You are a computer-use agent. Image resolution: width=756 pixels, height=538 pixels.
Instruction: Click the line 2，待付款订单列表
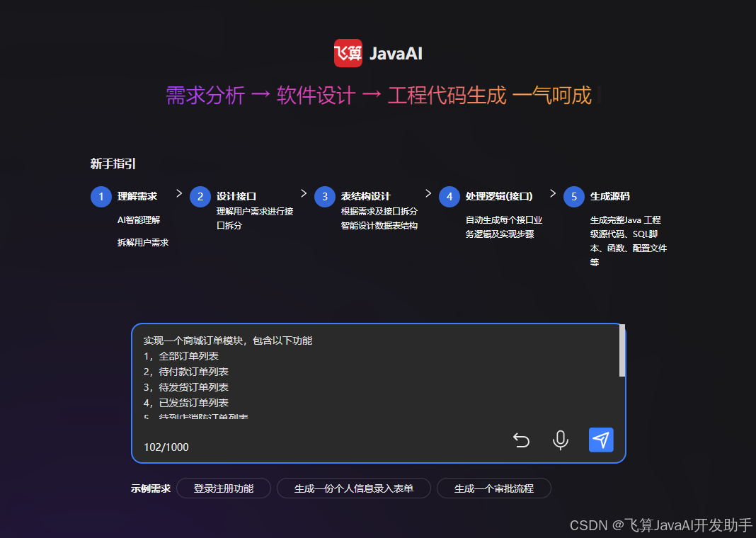tap(185, 372)
